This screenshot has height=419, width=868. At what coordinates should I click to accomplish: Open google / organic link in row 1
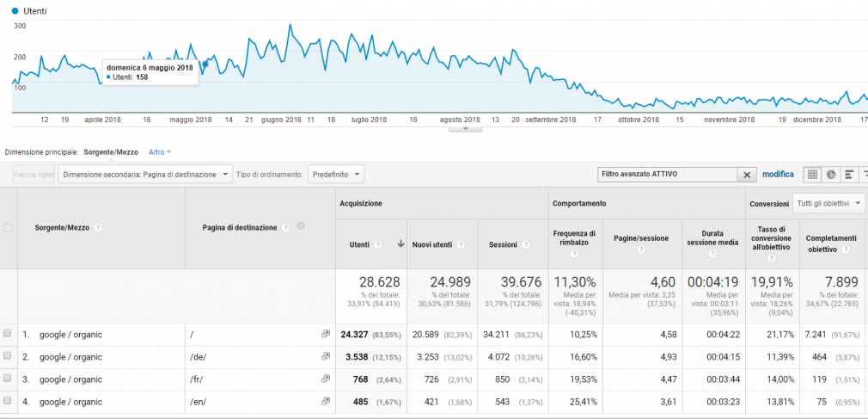click(x=70, y=334)
